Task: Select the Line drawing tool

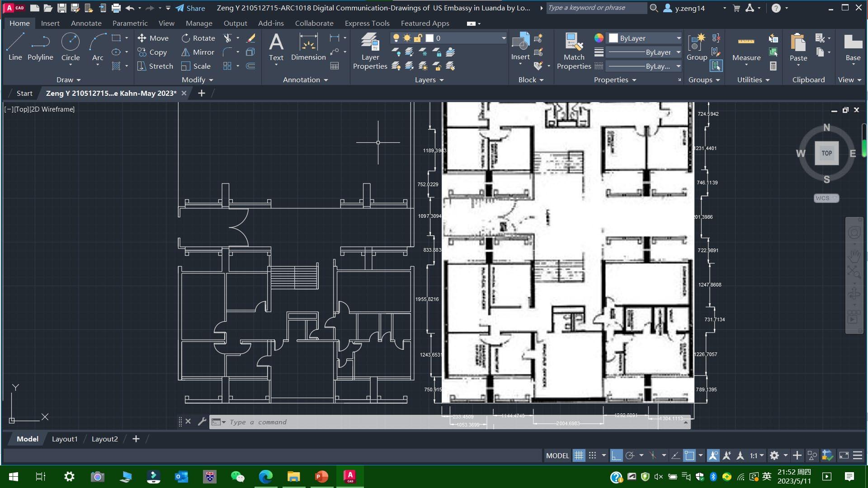Action: coord(15,47)
